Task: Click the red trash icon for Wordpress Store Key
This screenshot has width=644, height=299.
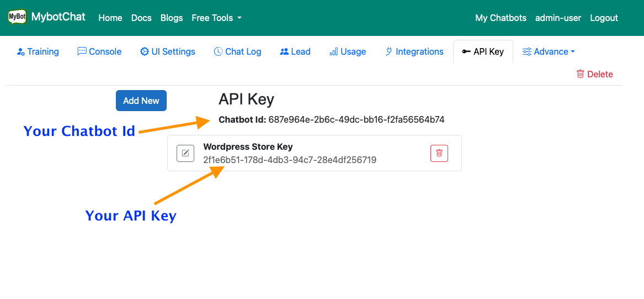Action: click(x=439, y=153)
